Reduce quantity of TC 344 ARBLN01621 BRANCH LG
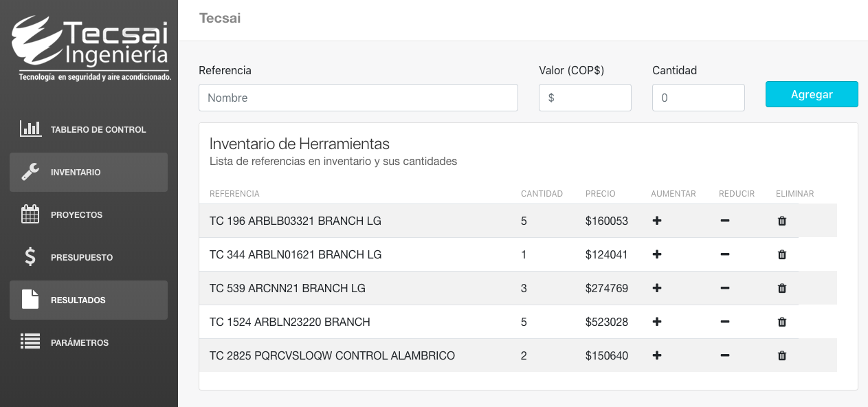The height and width of the screenshot is (407, 868). click(x=724, y=254)
